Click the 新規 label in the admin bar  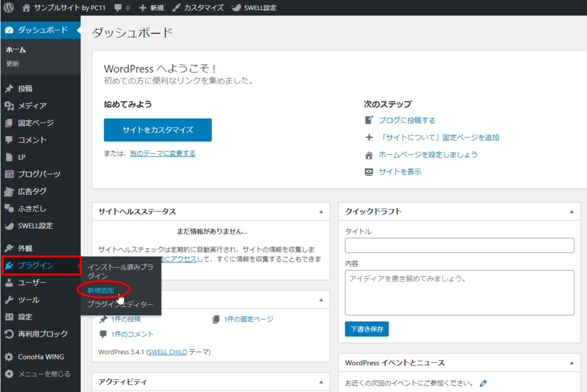click(157, 8)
